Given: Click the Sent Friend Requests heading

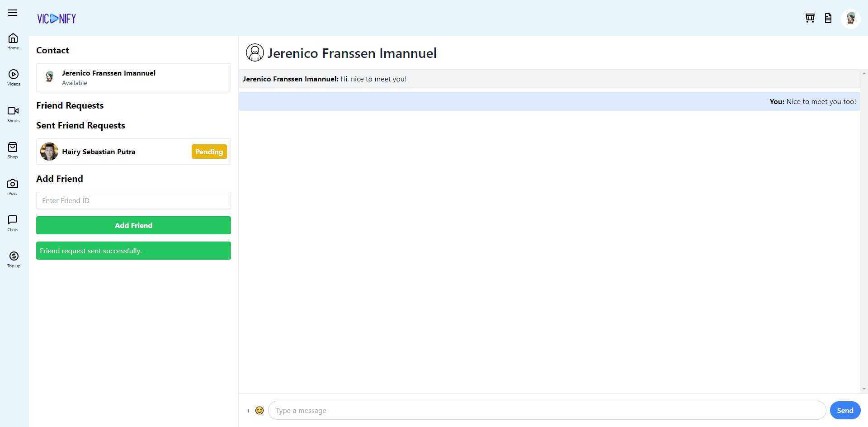Looking at the screenshot, I should pos(80,125).
